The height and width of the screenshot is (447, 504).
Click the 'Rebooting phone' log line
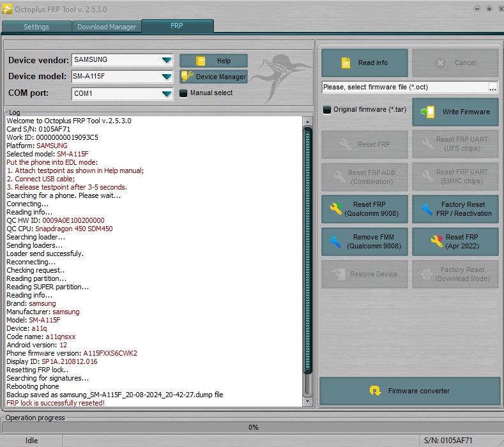pos(33,386)
